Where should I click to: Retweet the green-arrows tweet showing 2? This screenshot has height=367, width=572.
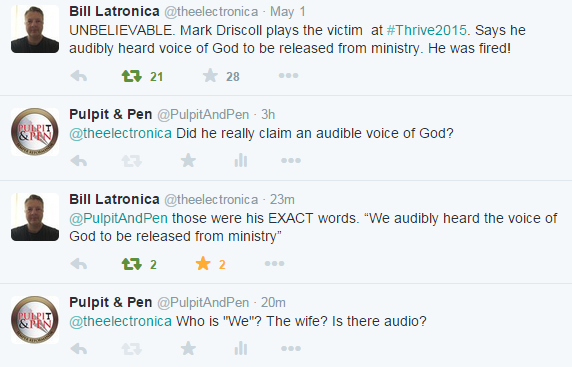tap(132, 263)
